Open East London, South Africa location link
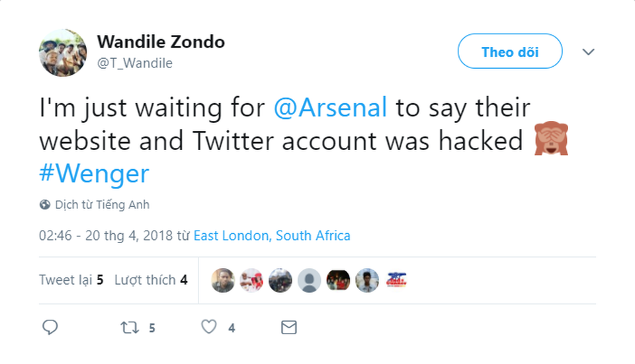635x364 pixels. (x=272, y=236)
